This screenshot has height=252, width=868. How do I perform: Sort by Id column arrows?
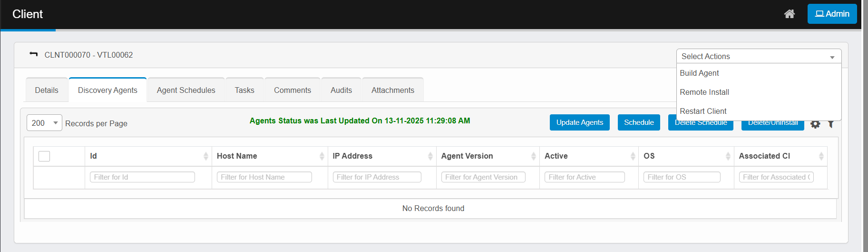point(205,156)
